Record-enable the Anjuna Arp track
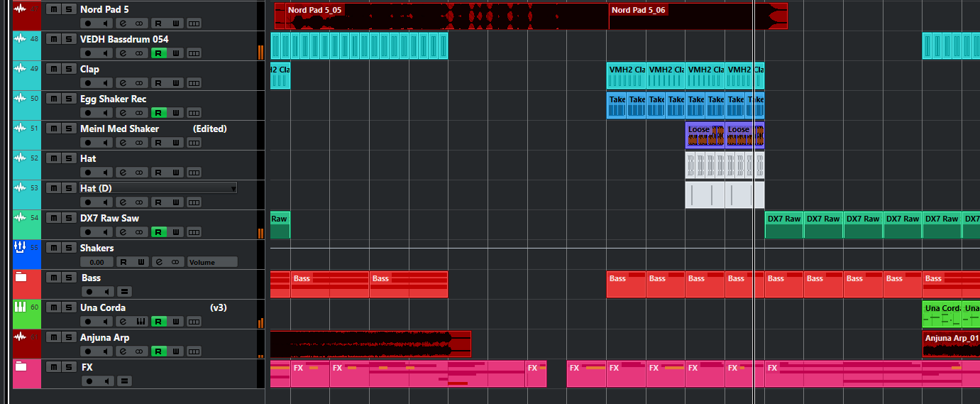Viewport: 980px width, 404px height. coord(88,351)
